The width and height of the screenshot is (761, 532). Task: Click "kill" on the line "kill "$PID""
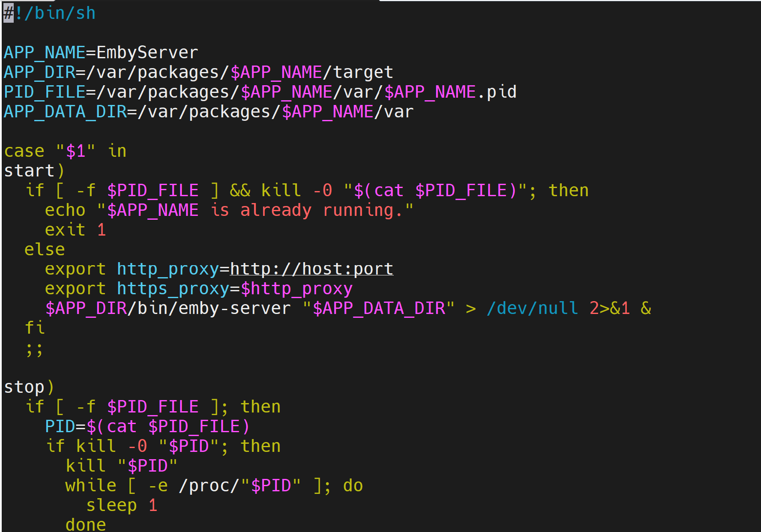pyautogui.click(x=86, y=466)
